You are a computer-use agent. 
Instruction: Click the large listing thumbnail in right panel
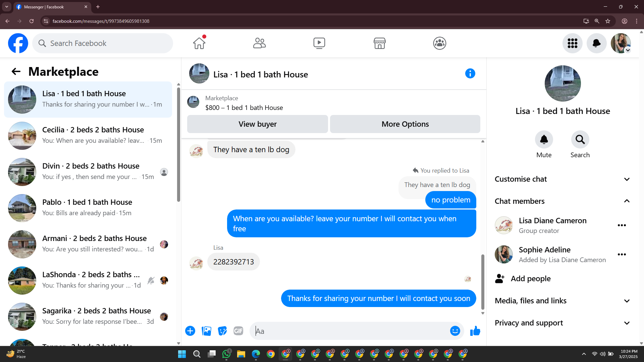(x=562, y=83)
